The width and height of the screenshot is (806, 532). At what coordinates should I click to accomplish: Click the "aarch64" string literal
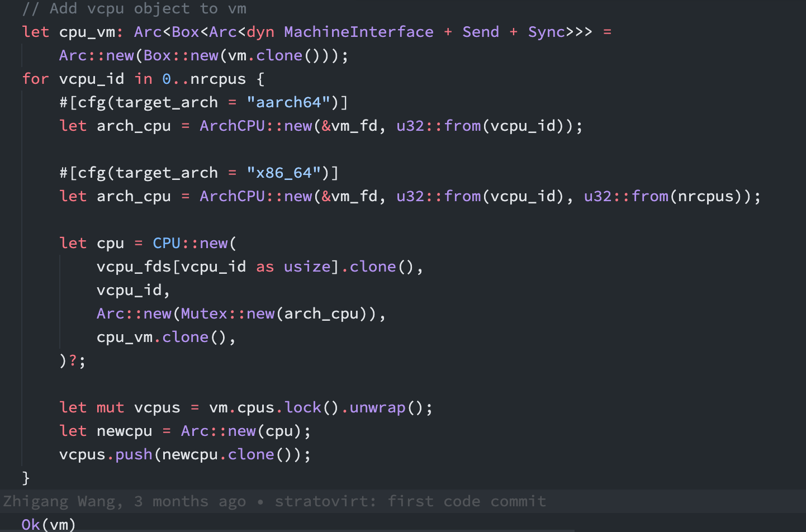(x=288, y=102)
